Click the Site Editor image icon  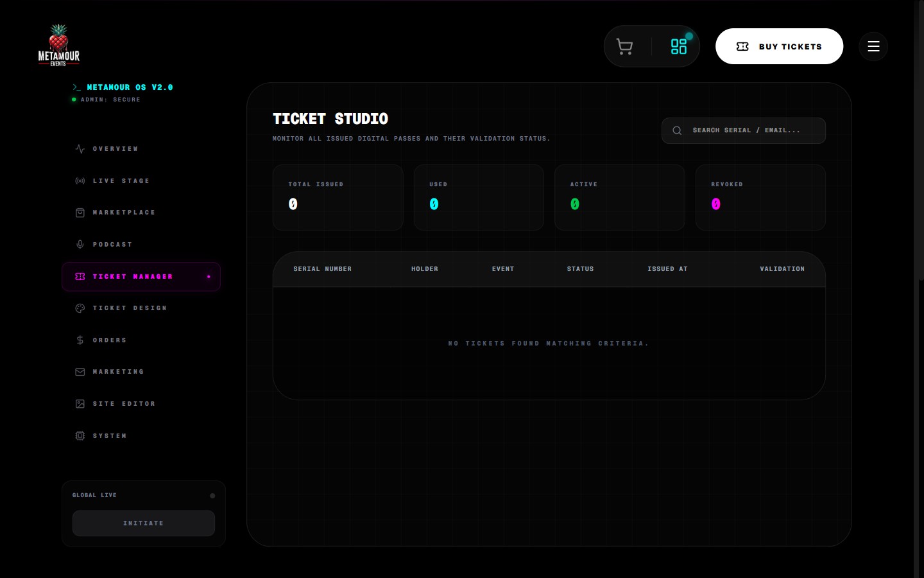click(x=80, y=404)
